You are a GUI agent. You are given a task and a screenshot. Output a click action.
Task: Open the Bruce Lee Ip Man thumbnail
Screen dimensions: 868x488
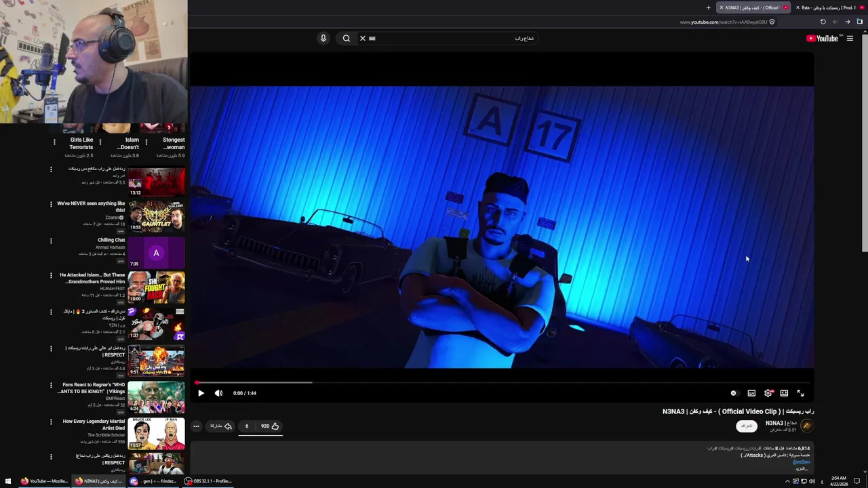click(156, 433)
